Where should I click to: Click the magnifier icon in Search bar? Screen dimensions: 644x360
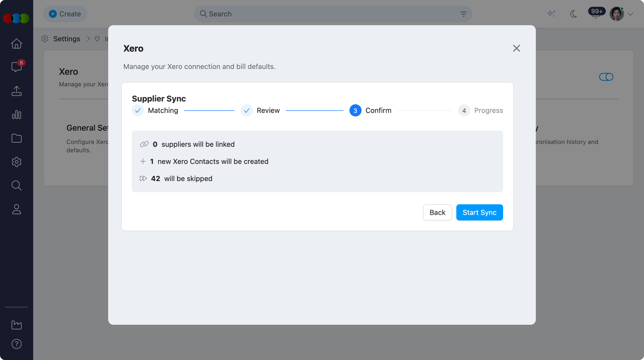pos(203,14)
